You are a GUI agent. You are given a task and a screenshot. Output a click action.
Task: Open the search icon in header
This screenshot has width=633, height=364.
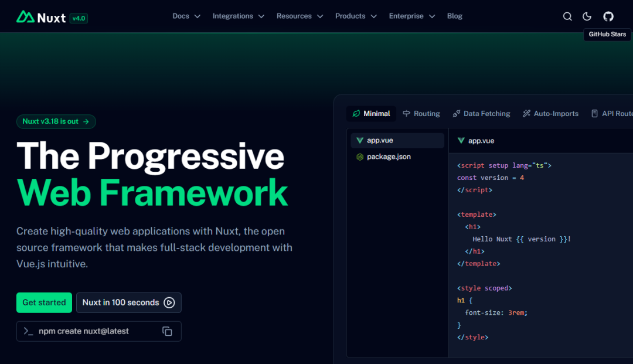(x=567, y=16)
